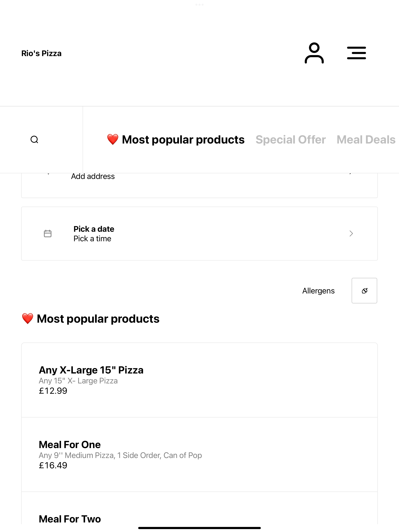Image resolution: width=399 pixels, height=532 pixels.
Task: Expand the Pick a date chevron
Action: tap(351, 233)
